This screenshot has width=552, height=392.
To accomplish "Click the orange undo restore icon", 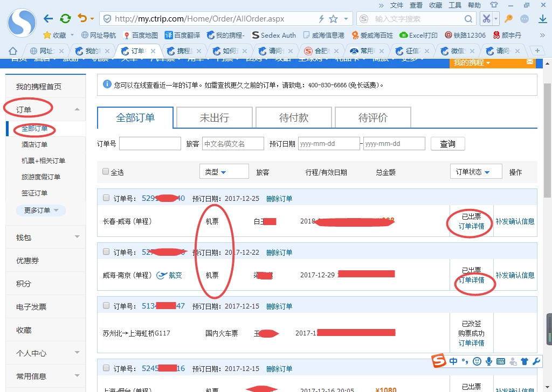I will tap(82, 18).
